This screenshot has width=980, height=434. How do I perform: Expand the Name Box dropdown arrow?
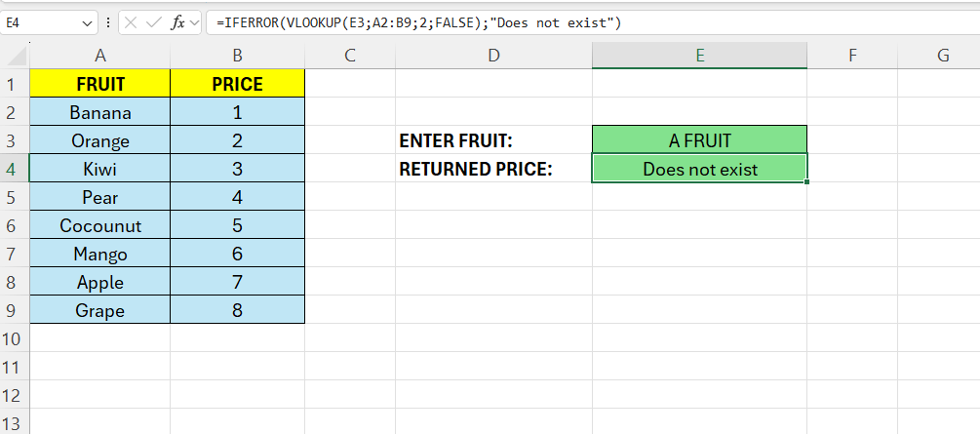pyautogui.click(x=88, y=22)
